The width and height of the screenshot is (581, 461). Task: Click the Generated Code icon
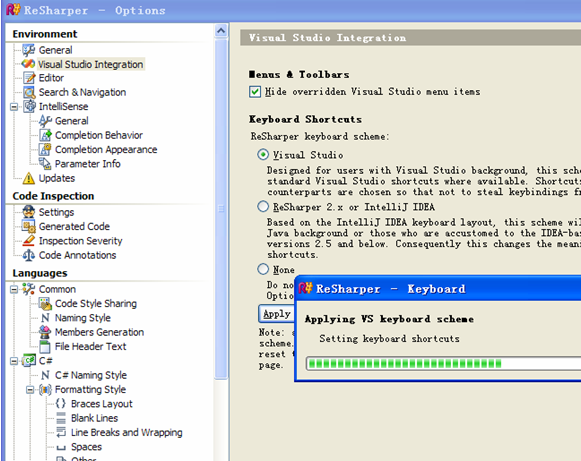pyautogui.click(x=29, y=226)
